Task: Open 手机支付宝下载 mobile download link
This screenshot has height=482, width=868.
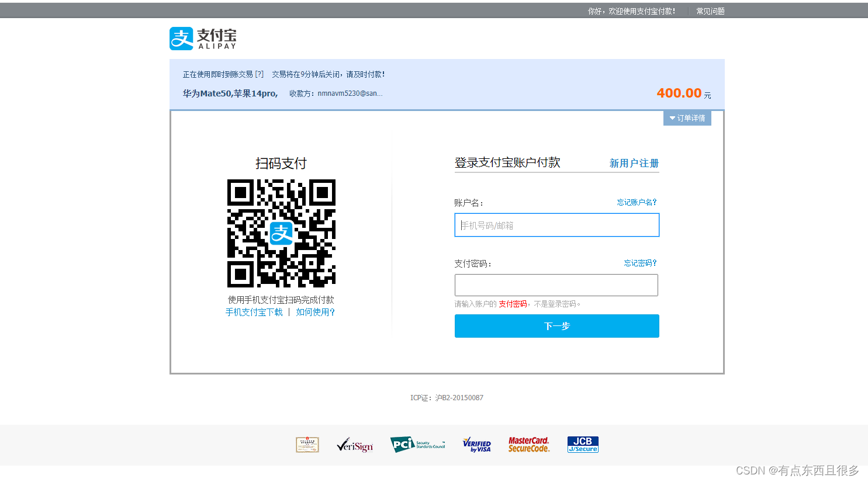Action: point(254,312)
